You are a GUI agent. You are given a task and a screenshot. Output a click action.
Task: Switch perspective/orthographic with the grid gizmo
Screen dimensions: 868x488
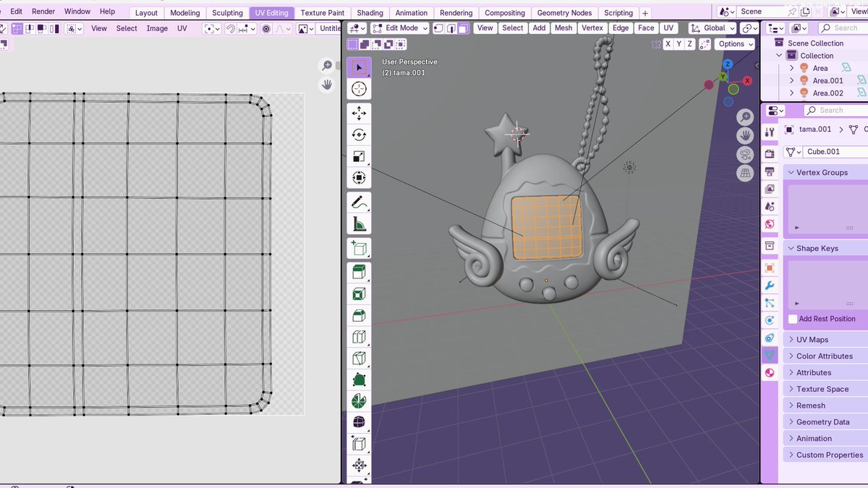745,174
